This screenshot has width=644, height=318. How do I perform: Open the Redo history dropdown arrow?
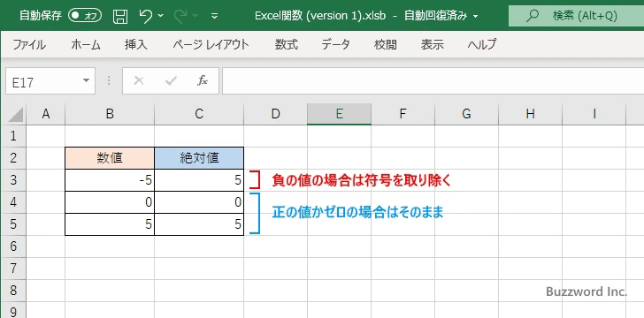195,16
